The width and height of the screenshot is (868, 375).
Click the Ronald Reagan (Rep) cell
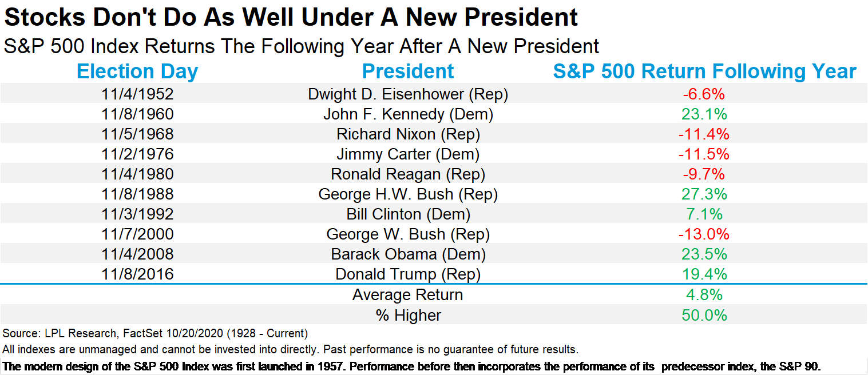tap(408, 174)
